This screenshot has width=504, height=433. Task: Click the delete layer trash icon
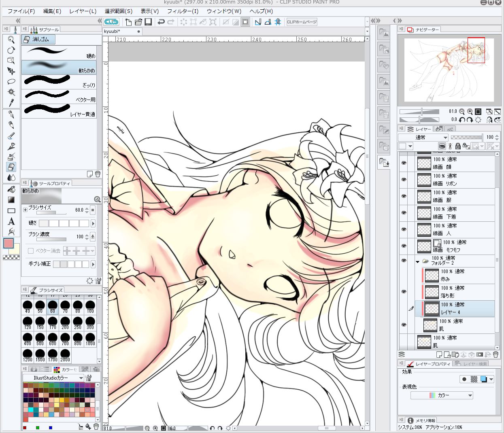click(495, 355)
